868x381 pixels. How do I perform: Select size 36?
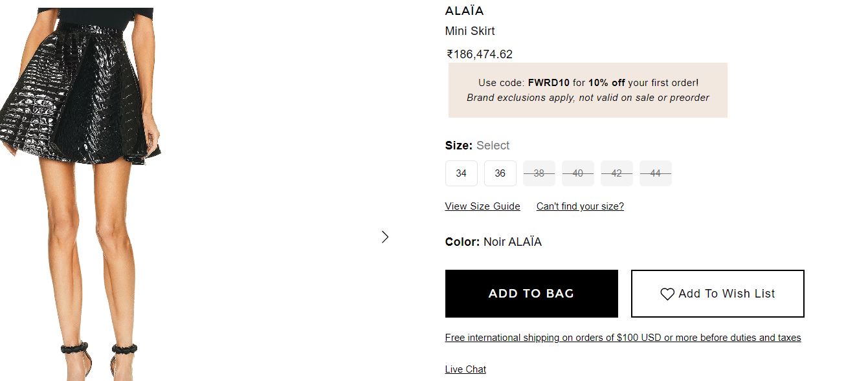coord(500,173)
